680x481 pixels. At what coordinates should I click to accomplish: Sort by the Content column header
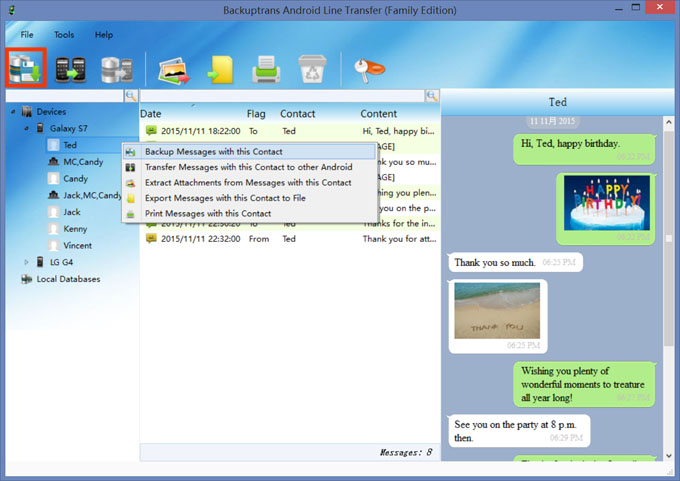379,114
